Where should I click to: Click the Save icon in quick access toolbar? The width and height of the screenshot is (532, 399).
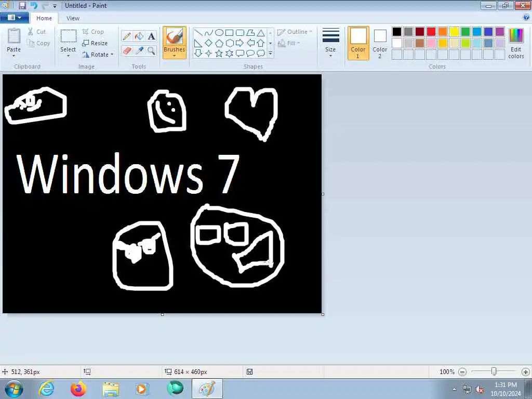[x=22, y=5]
